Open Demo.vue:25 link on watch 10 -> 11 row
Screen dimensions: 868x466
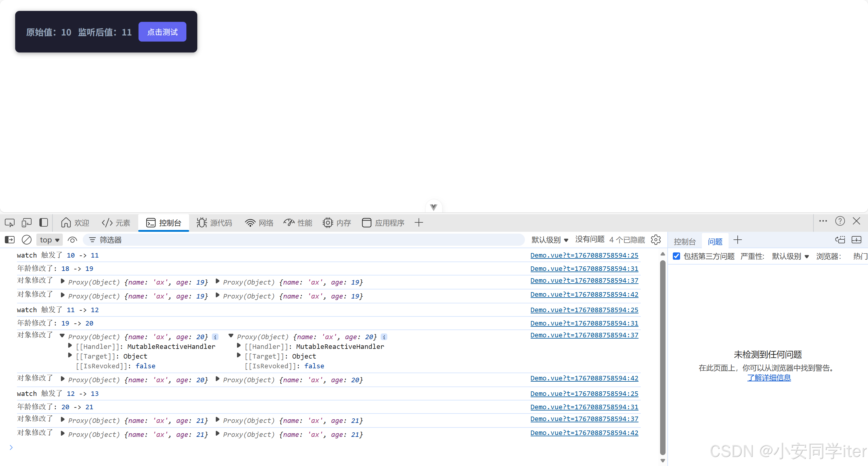click(584, 255)
